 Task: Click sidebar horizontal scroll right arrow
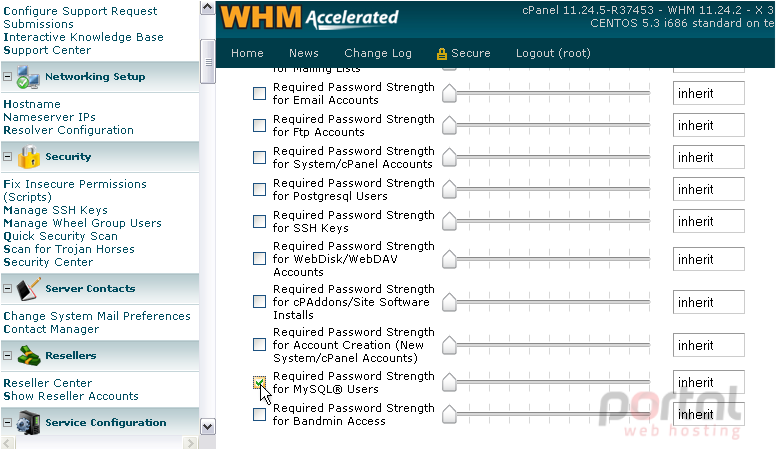[191, 443]
